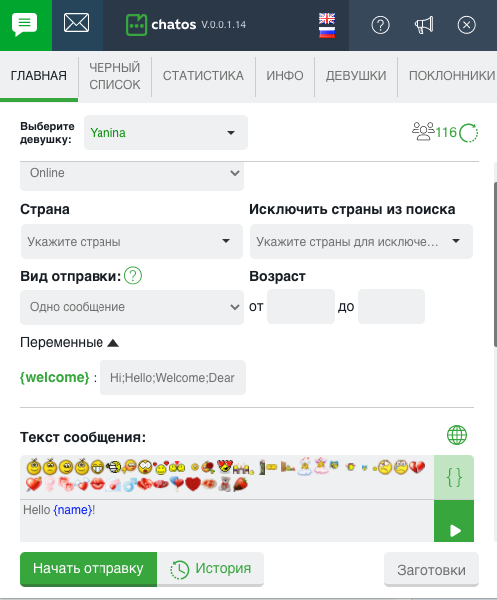Click the Начать отправку button
Viewport: 497px width, 600px height.
pos(88,569)
